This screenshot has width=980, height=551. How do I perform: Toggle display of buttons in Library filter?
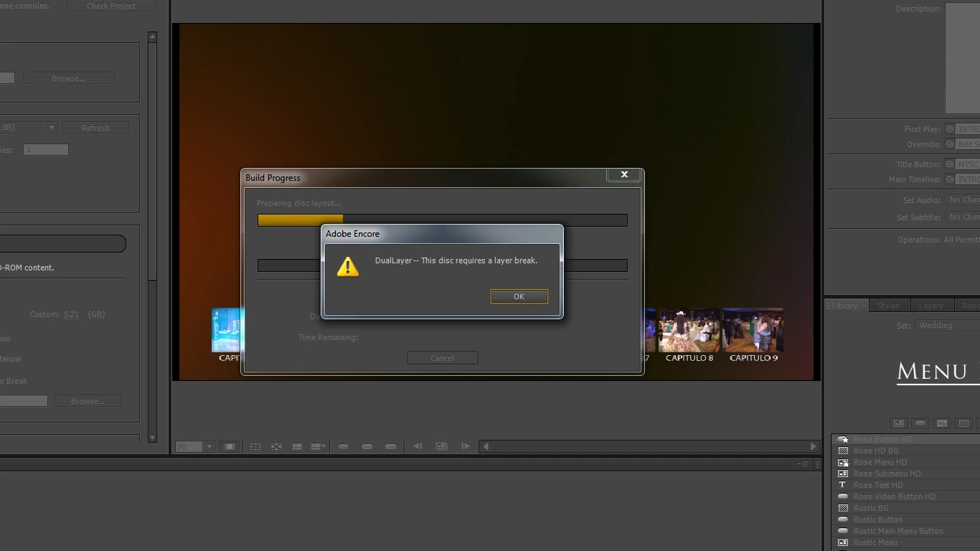920,423
